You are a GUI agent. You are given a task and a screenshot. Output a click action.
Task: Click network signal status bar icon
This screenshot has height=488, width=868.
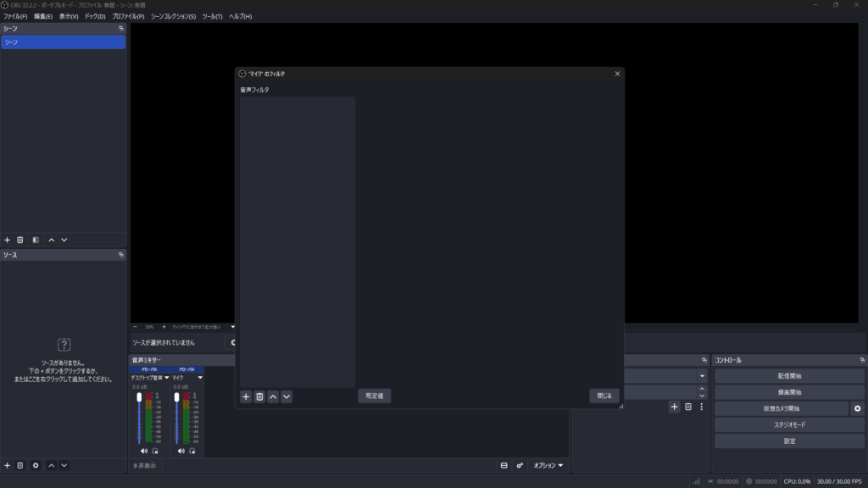[x=697, y=481]
